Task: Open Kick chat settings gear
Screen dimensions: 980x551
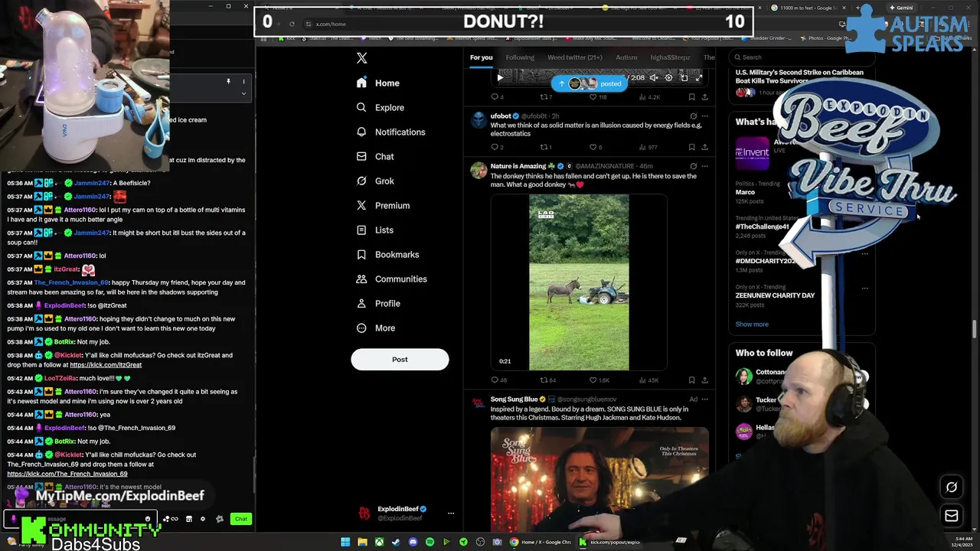Action: 202,519
